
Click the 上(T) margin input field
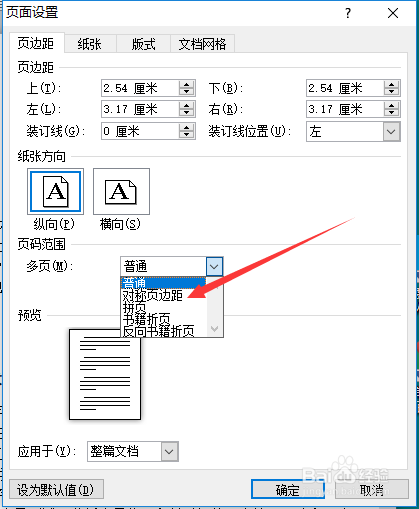[140, 88]
